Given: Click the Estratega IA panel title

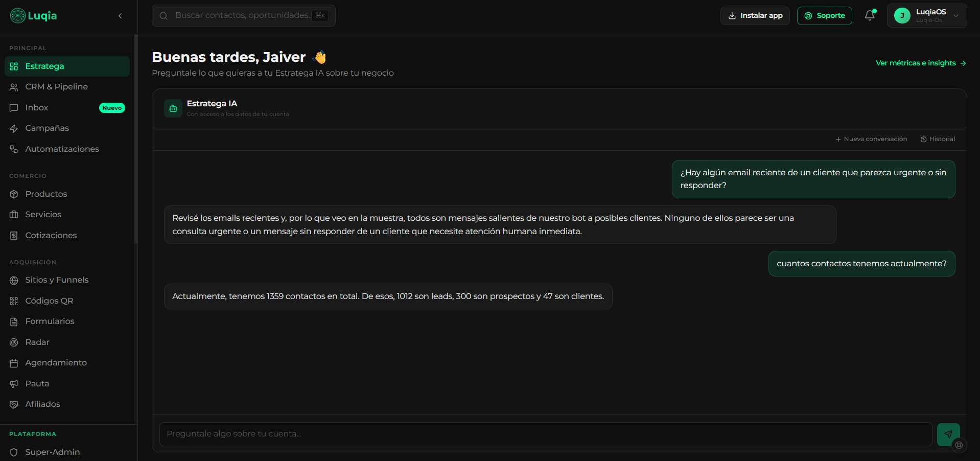Looking at the screenshot, I should point(212,104).
